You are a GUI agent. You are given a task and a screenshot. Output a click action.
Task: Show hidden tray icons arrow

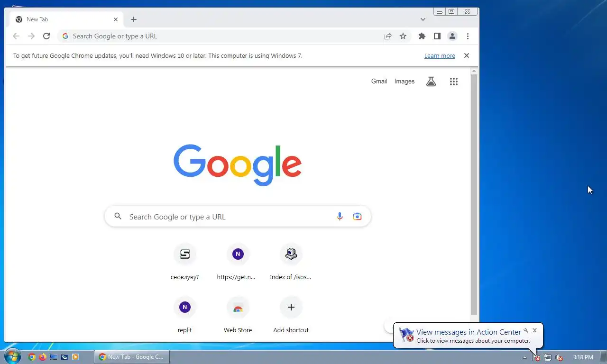[524, 357]
